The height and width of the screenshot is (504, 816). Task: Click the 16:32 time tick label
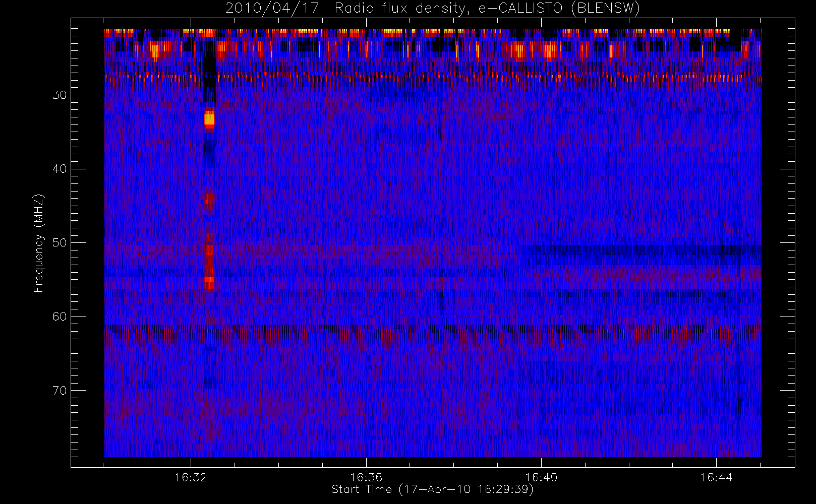[191, 477]
